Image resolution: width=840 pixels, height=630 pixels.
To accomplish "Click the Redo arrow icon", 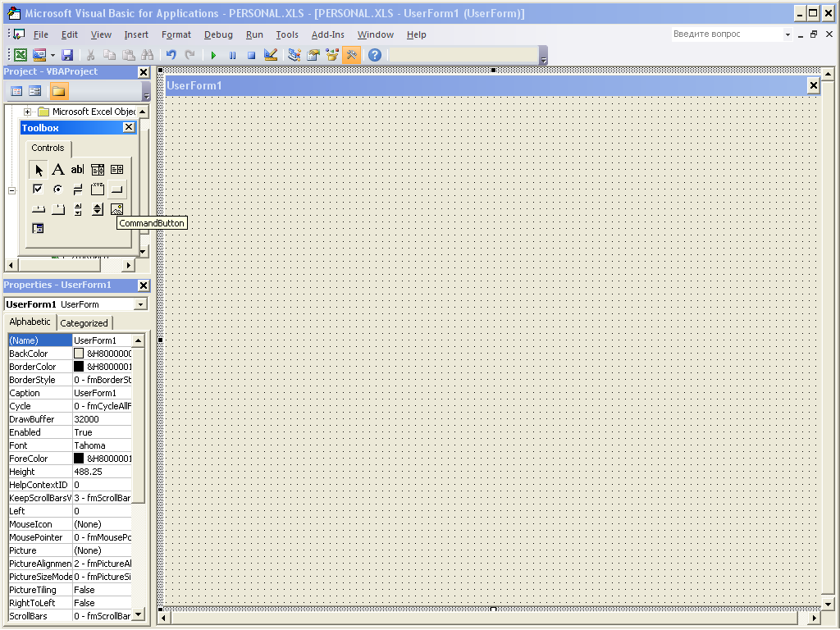I will 189,55.
